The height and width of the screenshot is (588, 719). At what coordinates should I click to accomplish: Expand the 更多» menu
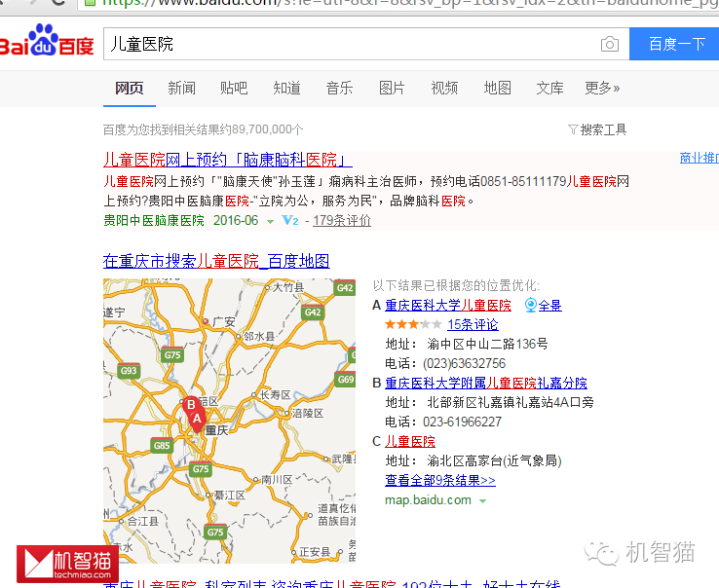click(x=602, y=88)
